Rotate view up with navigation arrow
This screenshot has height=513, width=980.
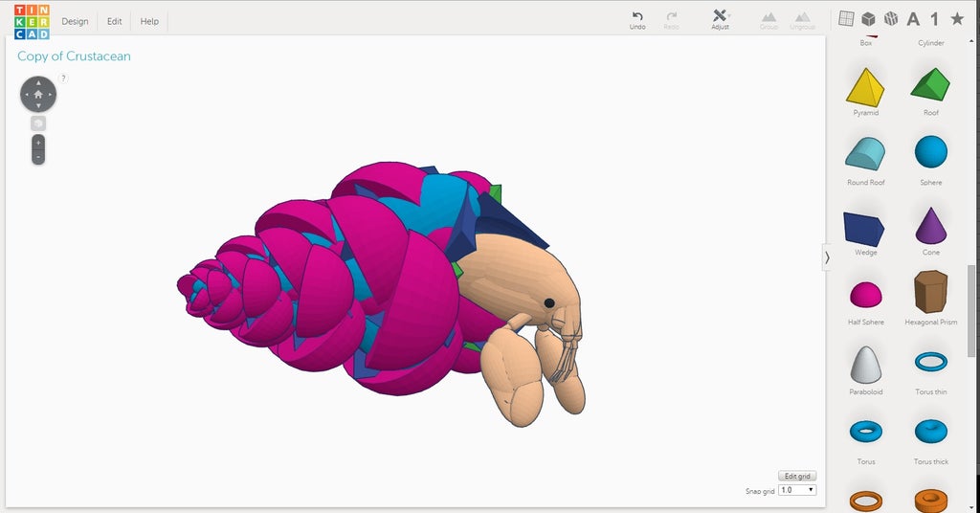pos(38,82)
